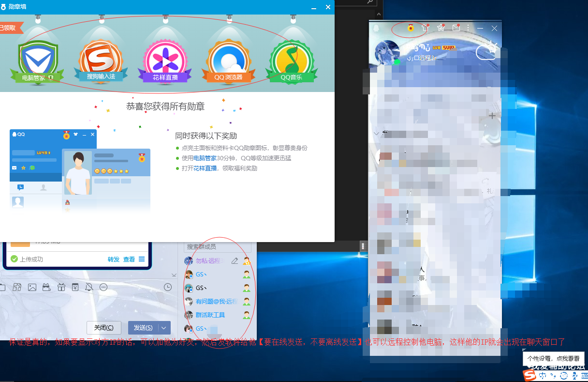Click the medal icon in QQ main panel

tap(411, 28)
